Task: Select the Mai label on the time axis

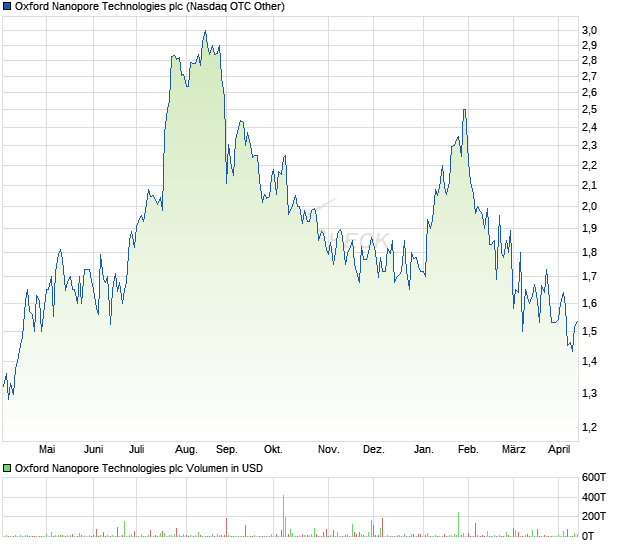Action: [44, 449]
